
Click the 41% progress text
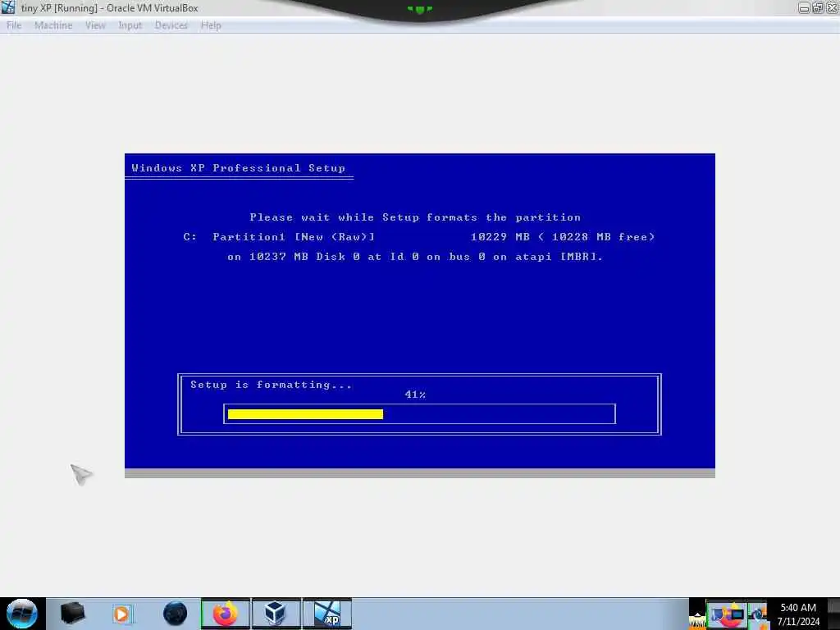415,395
